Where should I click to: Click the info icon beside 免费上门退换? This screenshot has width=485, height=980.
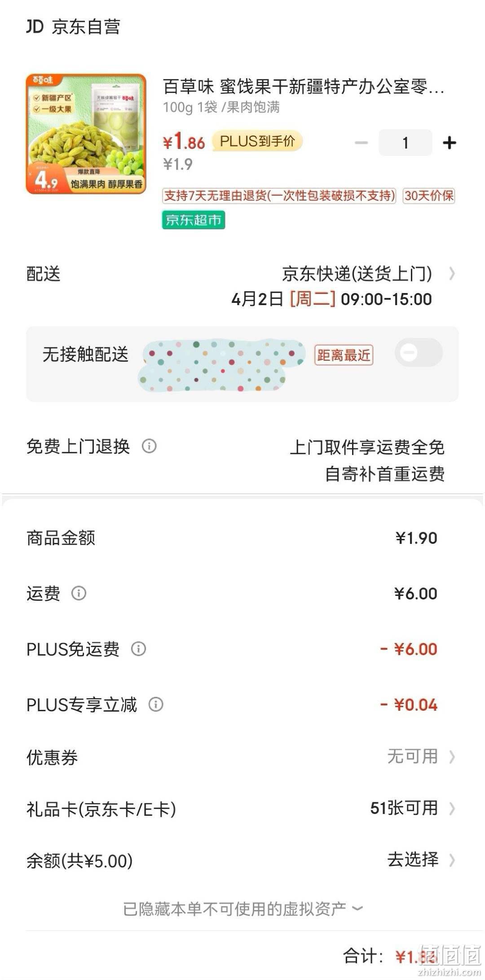149,446
